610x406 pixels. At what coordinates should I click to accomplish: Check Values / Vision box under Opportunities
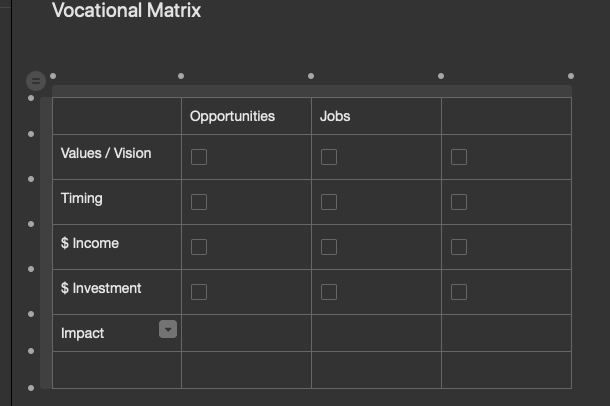point(199,157)
